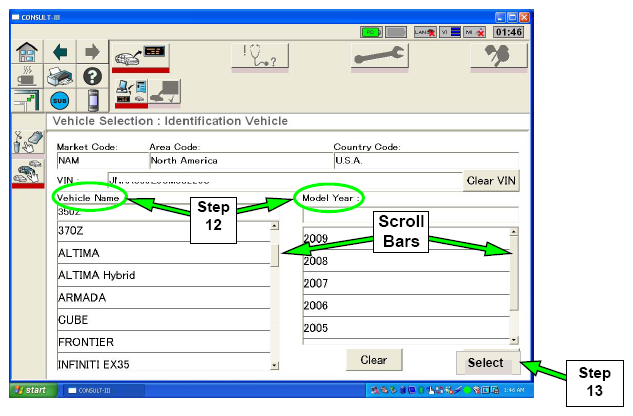Open Help with the question mark icon
The width and height of the screenshot is (633, 416).
coord(92,75)
